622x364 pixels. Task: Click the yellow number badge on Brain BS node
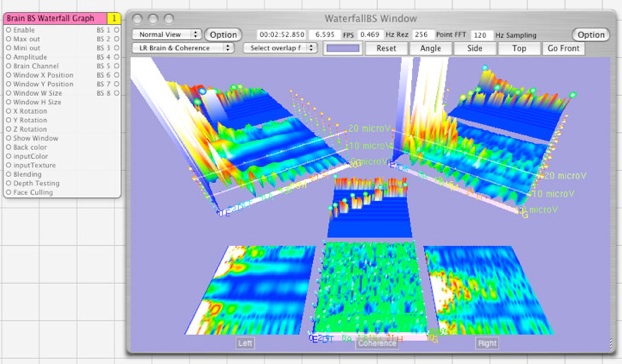tap(114, 18)
